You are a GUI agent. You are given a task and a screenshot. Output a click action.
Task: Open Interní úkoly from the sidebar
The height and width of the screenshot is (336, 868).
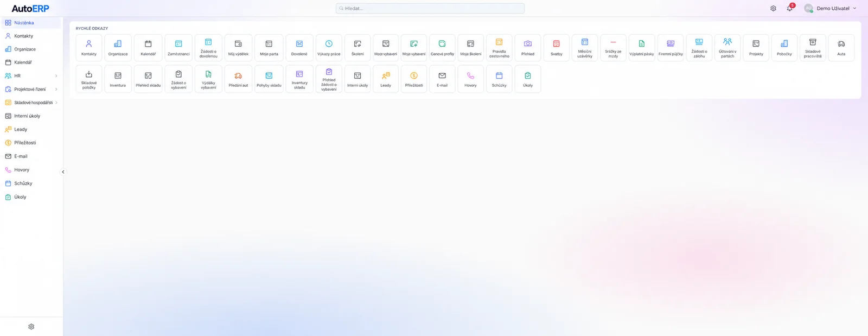(x=31, y=116)
